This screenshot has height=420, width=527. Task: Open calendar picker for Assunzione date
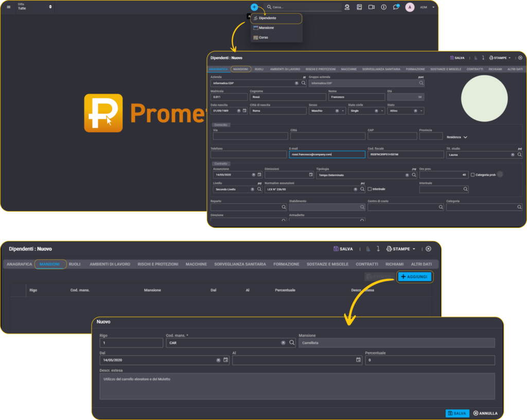tap(259, 174)
